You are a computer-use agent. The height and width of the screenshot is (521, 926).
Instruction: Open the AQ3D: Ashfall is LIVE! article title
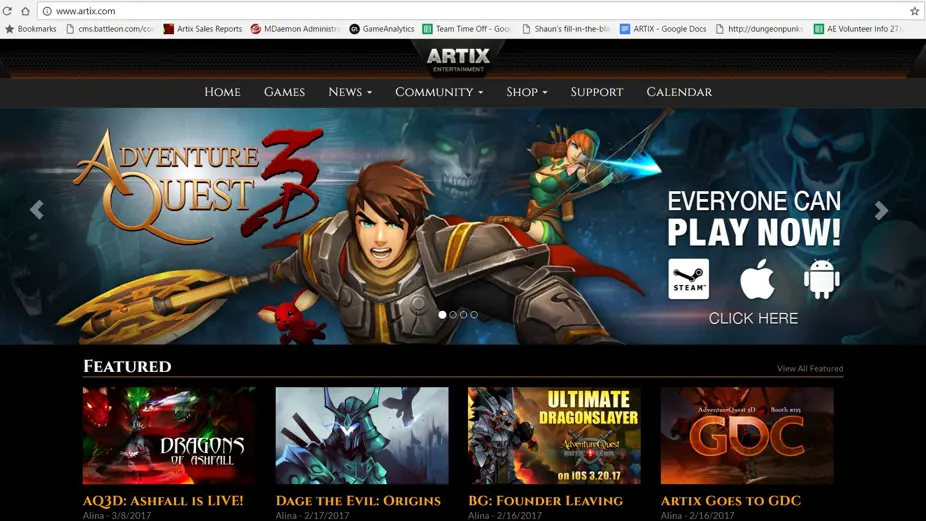(x=163, y=501)
